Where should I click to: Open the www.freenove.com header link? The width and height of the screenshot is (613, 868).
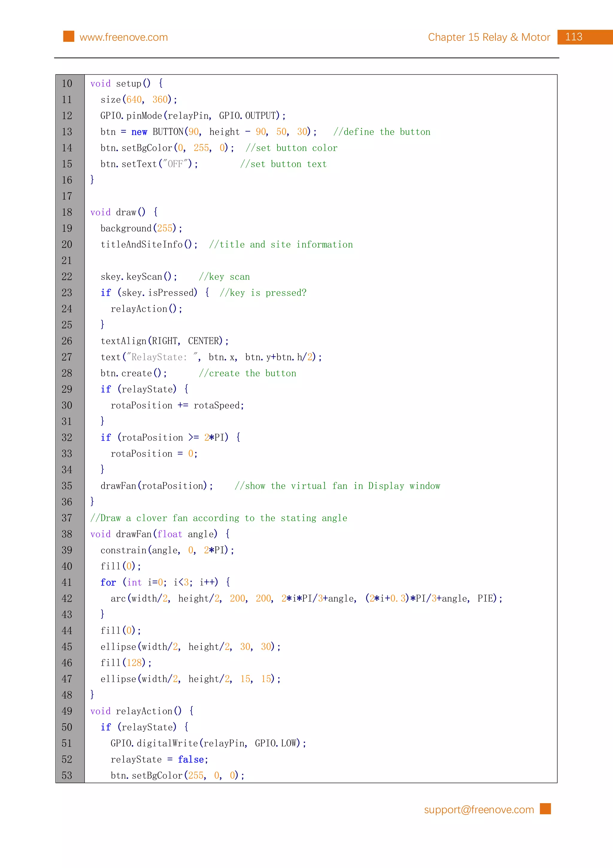[124, 37]
